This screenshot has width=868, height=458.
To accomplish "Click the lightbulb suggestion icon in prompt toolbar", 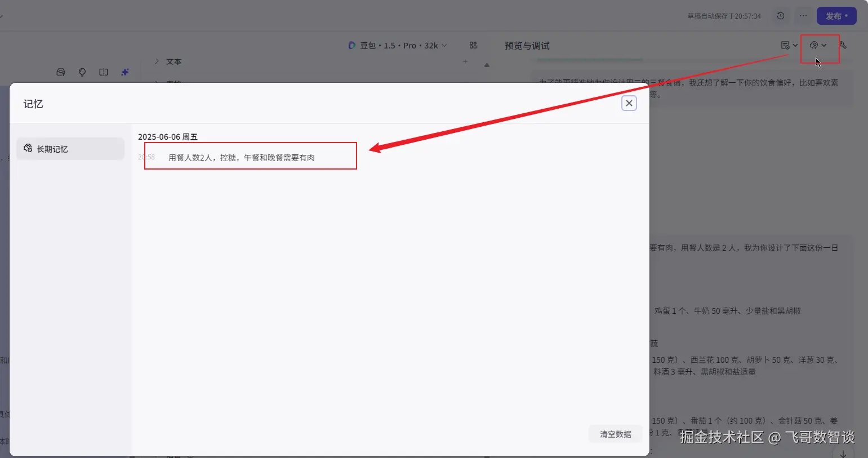I will (x=82, y=72).
